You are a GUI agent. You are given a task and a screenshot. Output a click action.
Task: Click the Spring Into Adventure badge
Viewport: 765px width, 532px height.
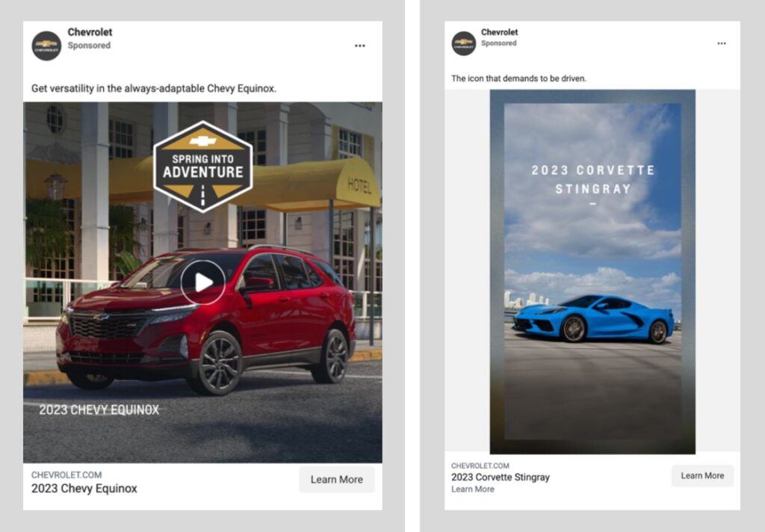(202, 167)
